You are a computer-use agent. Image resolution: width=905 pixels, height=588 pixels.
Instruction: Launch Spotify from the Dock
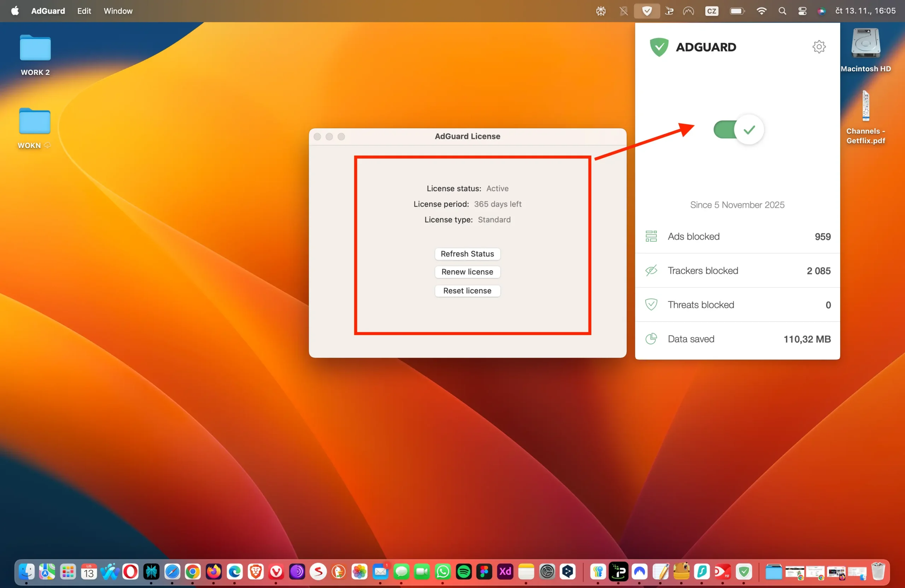click(463, 571)
